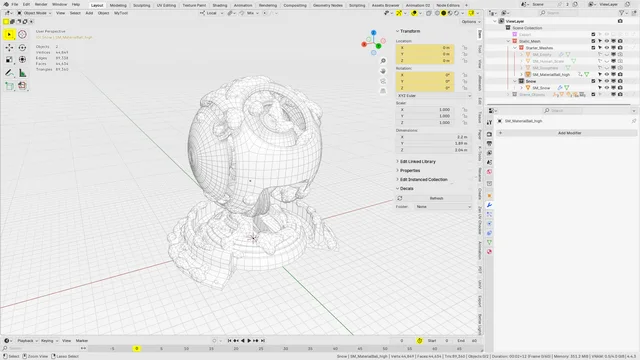
Task: Select the Scale tool
Action: click(9, 60)
